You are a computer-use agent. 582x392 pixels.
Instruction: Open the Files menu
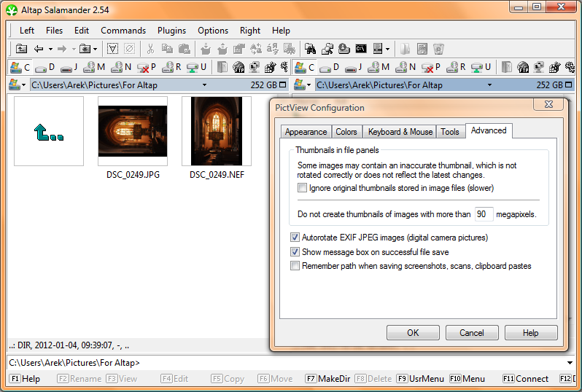coord(54,31)
